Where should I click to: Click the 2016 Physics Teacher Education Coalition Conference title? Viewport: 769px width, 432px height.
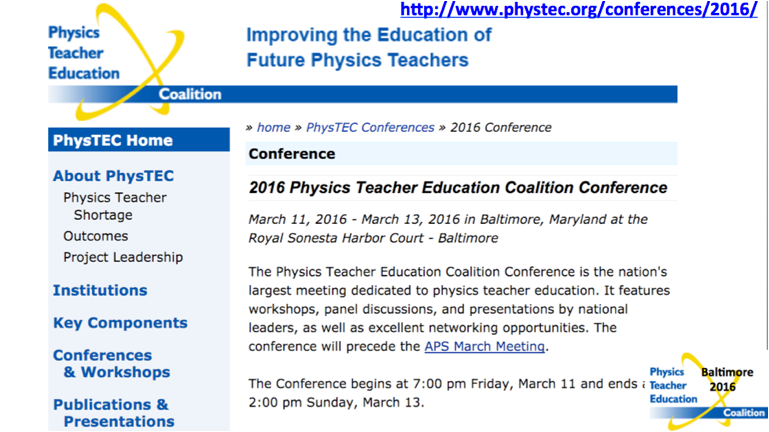(x=458, y=187)
